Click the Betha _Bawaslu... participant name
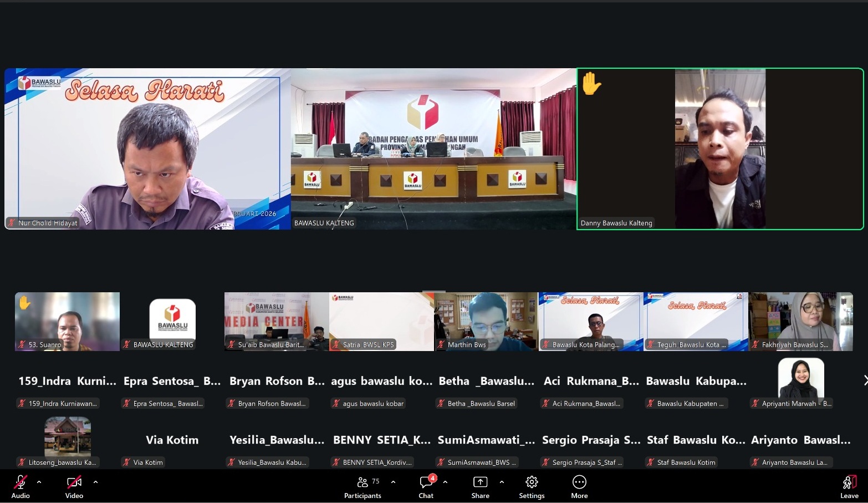 click(x=487, y=381)
